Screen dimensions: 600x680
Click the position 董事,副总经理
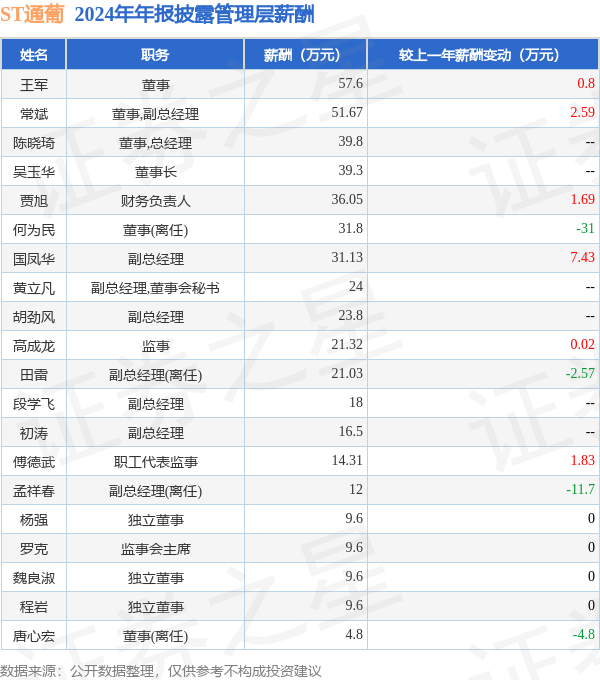[155, 114]
